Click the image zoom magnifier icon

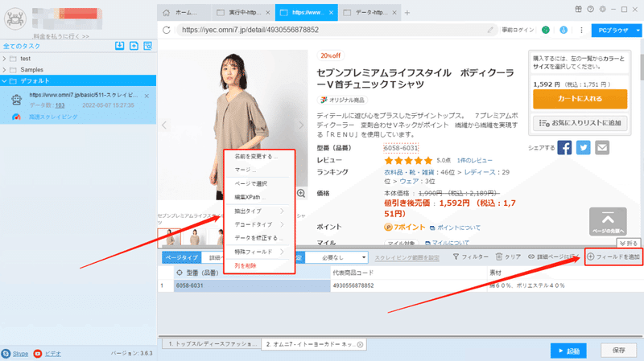tap(301, 193)
